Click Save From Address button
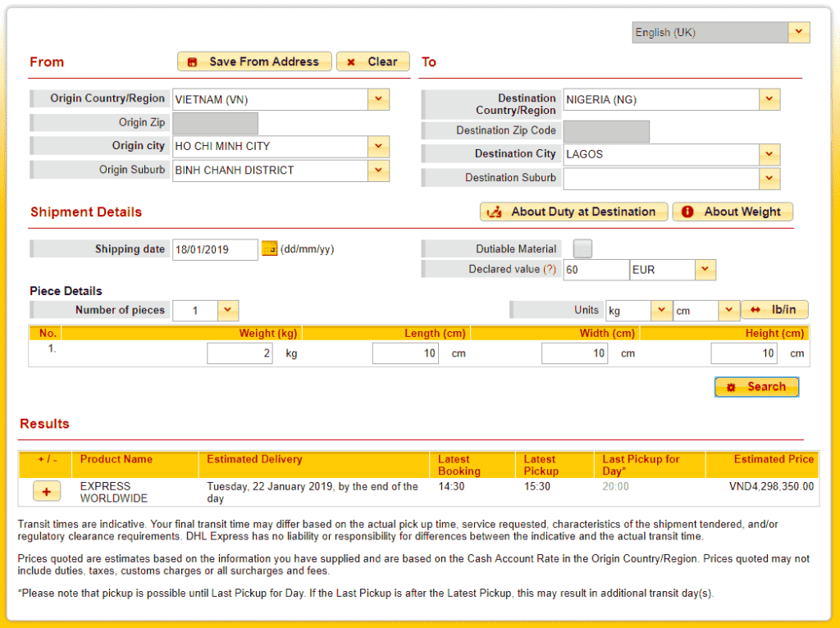The image size is (840, 628). tap(254, 61)
